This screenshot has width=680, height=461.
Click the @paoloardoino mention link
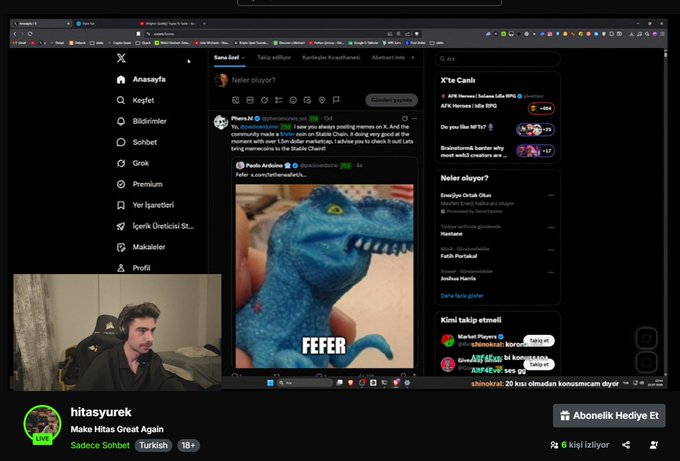259,127
